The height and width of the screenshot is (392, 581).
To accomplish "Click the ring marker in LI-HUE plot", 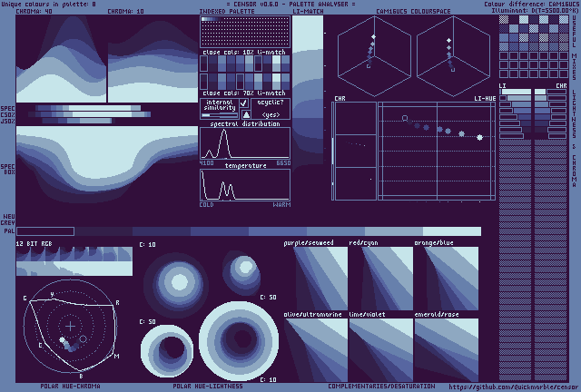I will pos(405,118).
